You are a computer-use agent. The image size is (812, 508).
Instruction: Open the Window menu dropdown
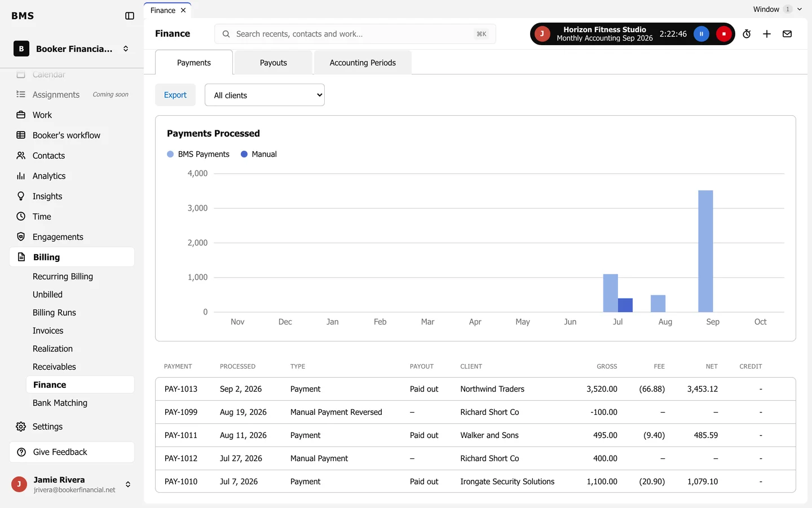tap(778, 9)
